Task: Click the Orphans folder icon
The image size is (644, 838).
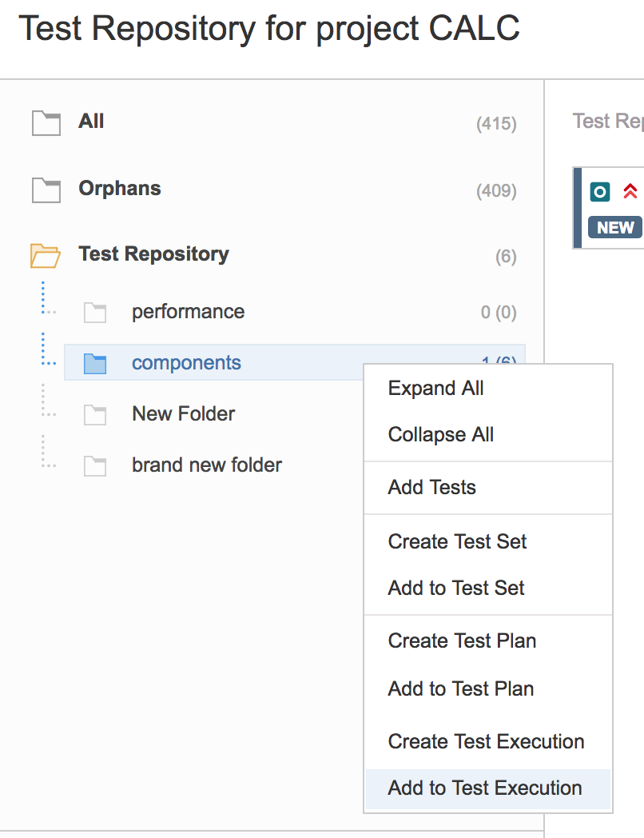Action: (46, 190)
